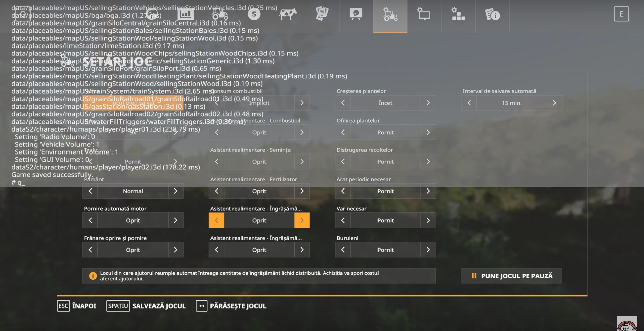Open controls settings gear-blocks tab
644x331 pixels.
[458, 14]
